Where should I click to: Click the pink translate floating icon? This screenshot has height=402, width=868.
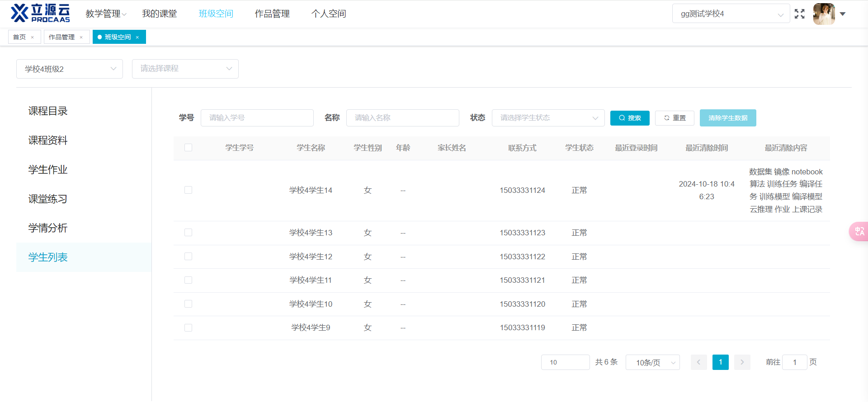[x=859, y=232]
